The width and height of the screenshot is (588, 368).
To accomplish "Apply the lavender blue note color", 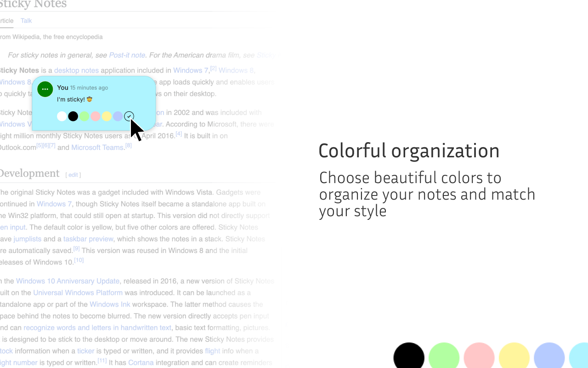I will 118,116.
